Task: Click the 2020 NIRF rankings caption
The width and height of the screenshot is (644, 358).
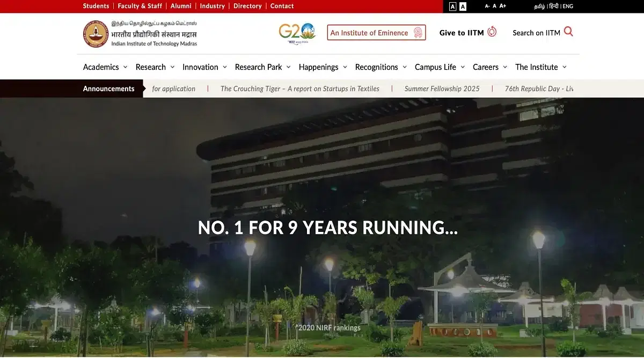Action: click(329, 327)
